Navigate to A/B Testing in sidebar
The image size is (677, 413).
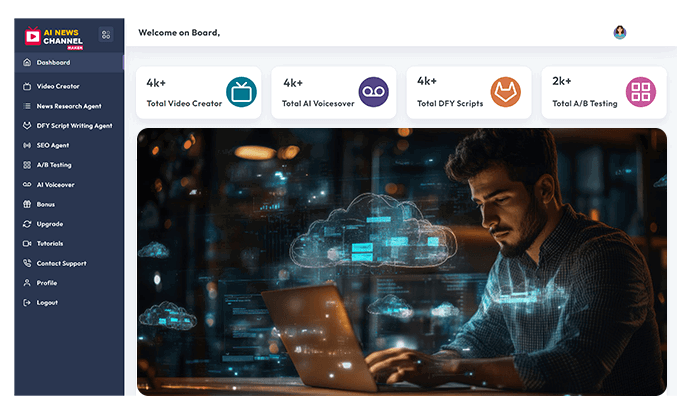[54, 165]
